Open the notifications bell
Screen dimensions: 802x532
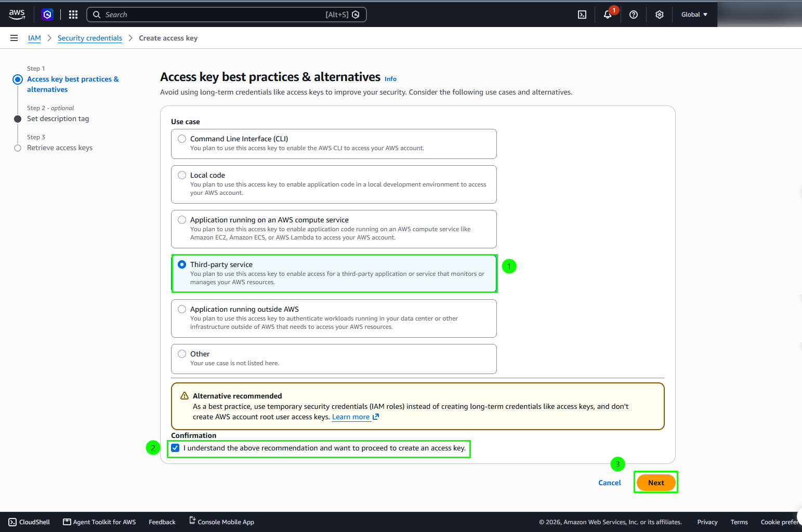(608, 15)
